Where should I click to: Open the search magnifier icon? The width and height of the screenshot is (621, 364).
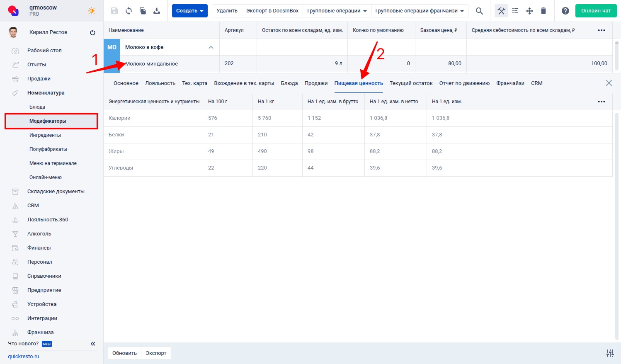479,11
